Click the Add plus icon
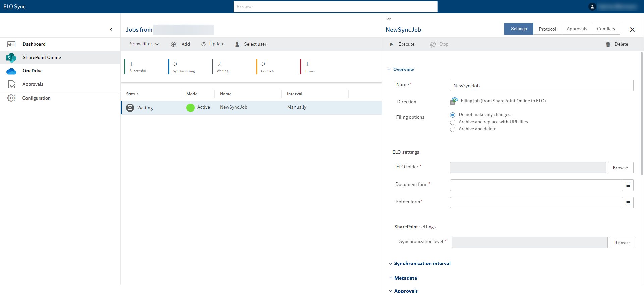Screen dimensions: 644x293 pos(173,44)
